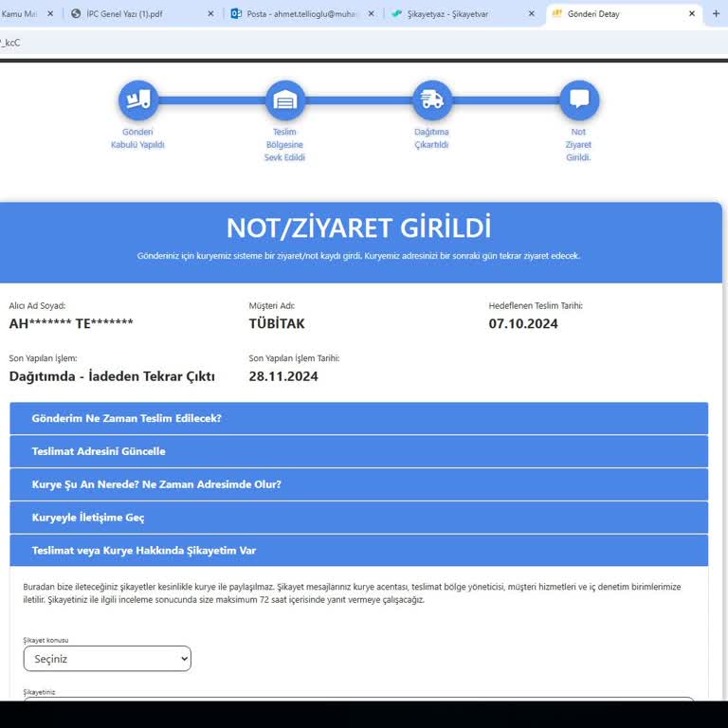The height and width of the screenshot is (728, 728).
Task: Click the Hedeflenen Teslim Tarihi label
Action: coord(536,305)
